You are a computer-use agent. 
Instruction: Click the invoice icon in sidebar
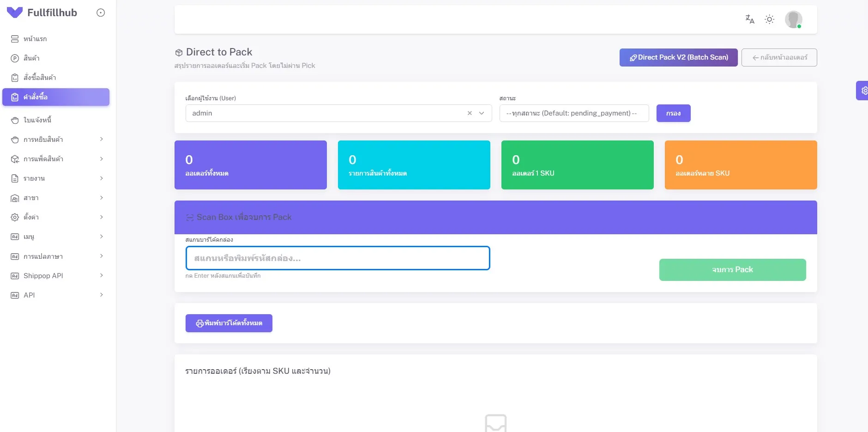[15, 120]
